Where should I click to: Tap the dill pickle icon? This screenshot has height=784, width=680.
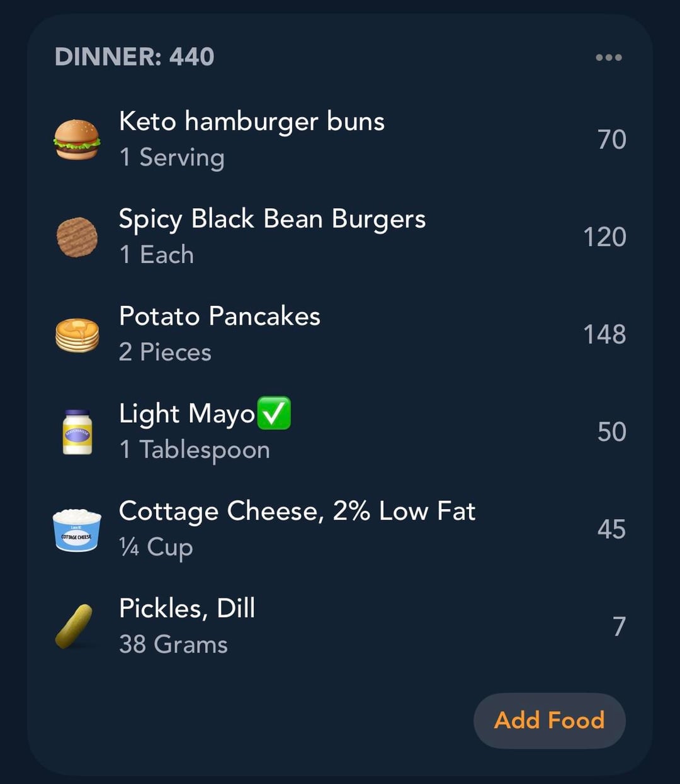pos(74,626)
